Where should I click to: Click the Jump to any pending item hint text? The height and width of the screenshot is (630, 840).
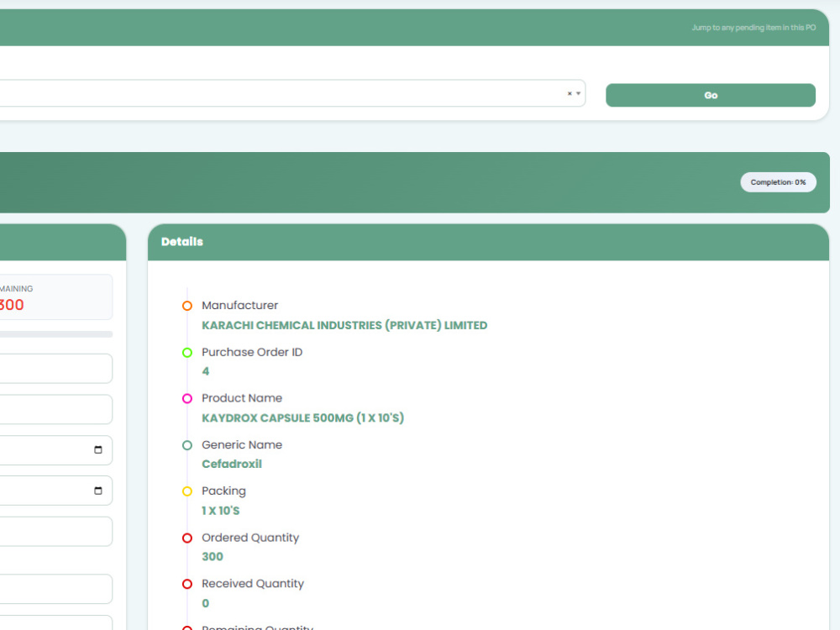click(x=753, y=28)
